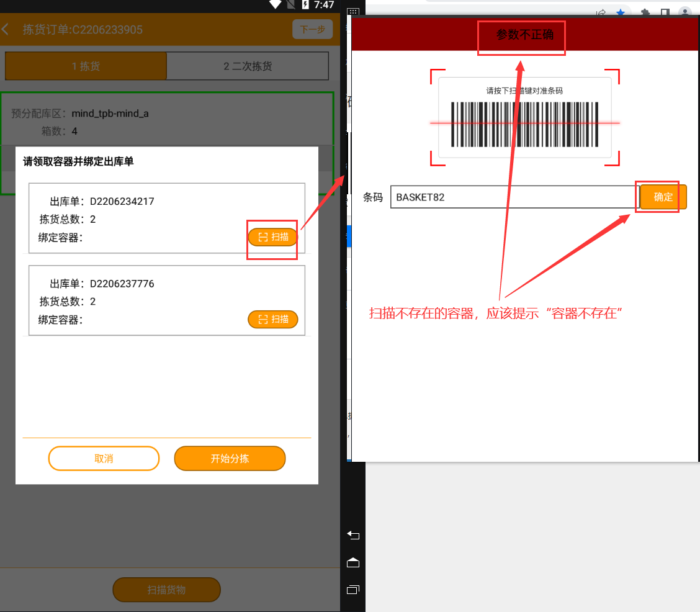Click the back chevron beside 拣货订单 title
The image size is (700, 612).
click(6, 29)
